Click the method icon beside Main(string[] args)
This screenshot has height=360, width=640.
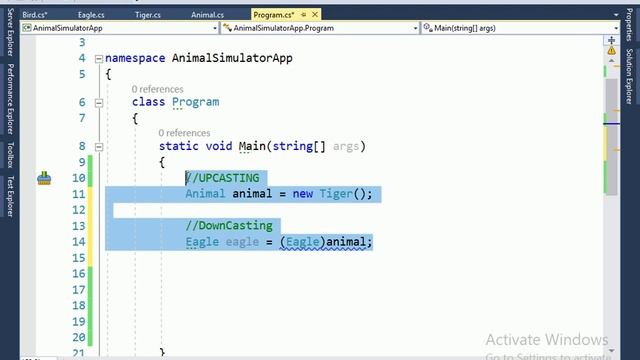[428, 28]
